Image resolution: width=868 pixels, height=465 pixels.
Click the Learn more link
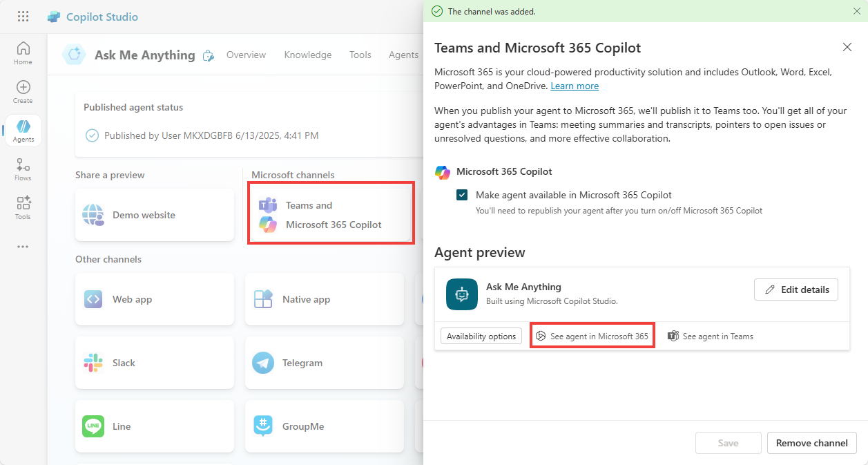[575, 86]
